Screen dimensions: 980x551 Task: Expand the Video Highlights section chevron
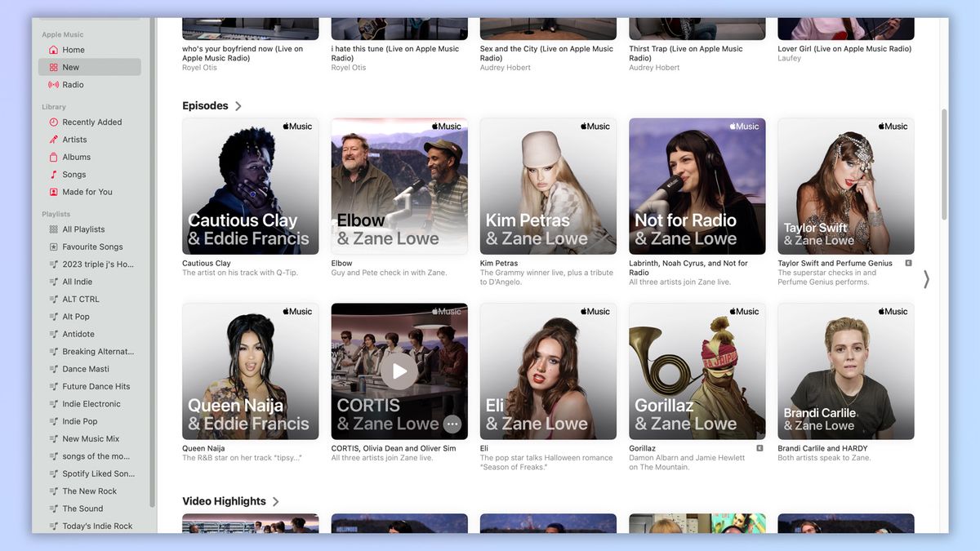click(x=276, y=501)
